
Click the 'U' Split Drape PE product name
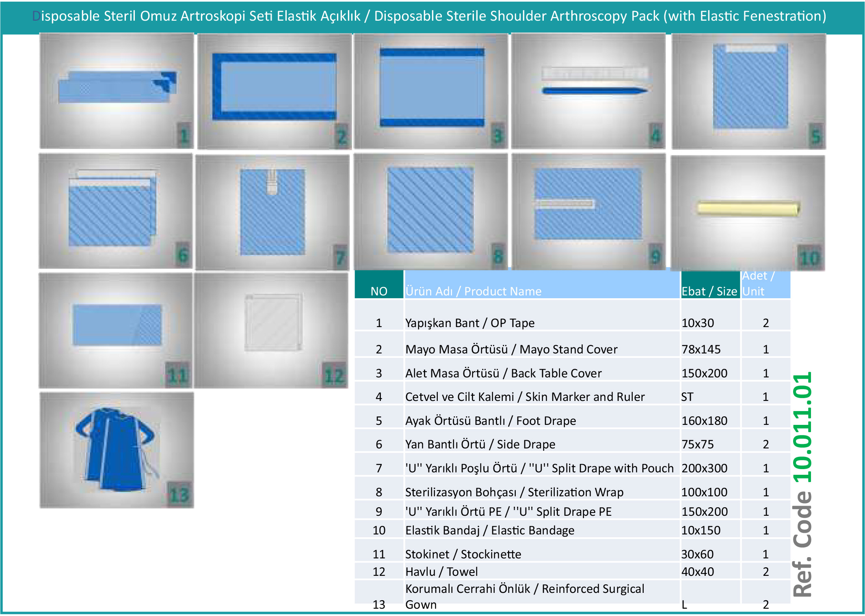508,511
